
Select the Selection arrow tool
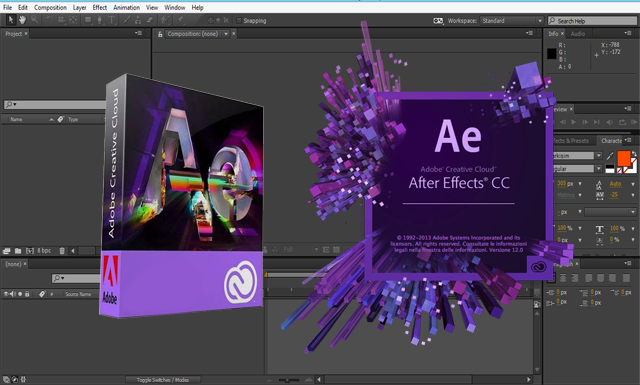click(11, 20)
